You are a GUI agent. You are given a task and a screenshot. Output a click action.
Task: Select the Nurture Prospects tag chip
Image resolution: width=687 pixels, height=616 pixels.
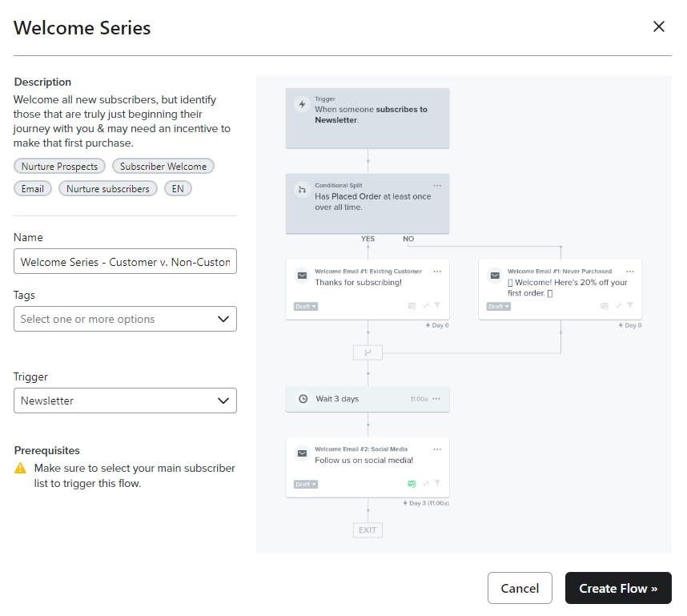click(60, 167)
